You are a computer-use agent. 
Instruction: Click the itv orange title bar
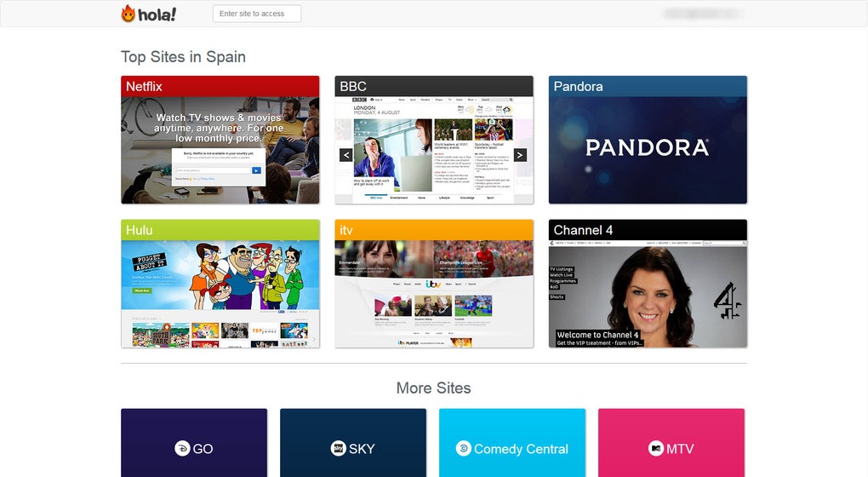pyautogui.click(x=434, y=230)
